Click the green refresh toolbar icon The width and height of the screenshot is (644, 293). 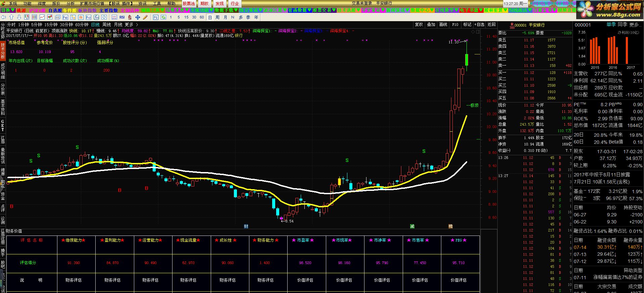[163, 17]
